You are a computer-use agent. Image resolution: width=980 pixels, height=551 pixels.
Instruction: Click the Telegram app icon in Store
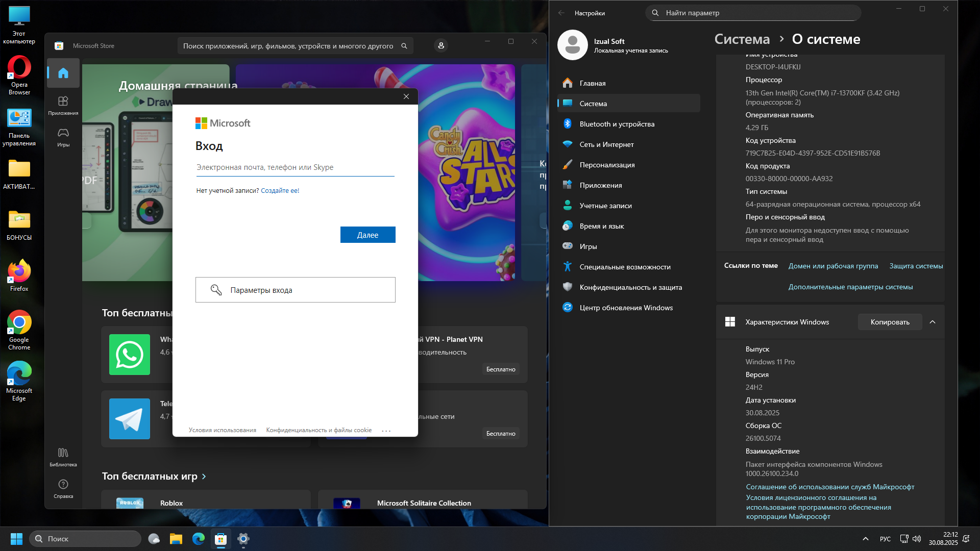click(x=130, y=419)
